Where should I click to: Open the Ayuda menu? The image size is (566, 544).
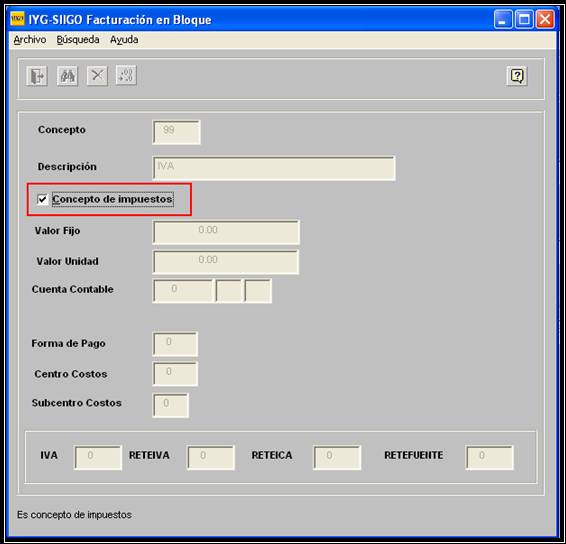tap(124, 39)
